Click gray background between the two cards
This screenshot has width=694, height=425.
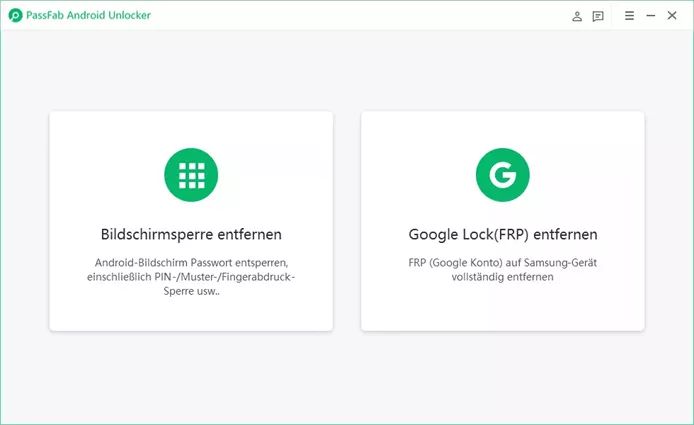pyautogui.click(x=347, y=220)
